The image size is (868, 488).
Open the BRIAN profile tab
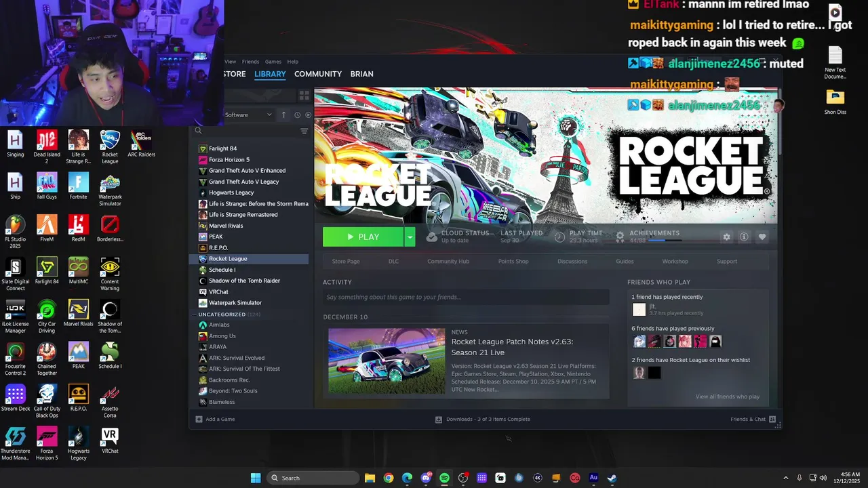pyautogui.click(x=361, y=74)
